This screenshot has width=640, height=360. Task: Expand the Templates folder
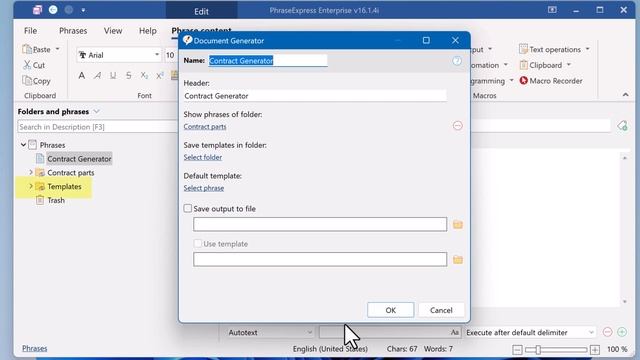[31, 187]
